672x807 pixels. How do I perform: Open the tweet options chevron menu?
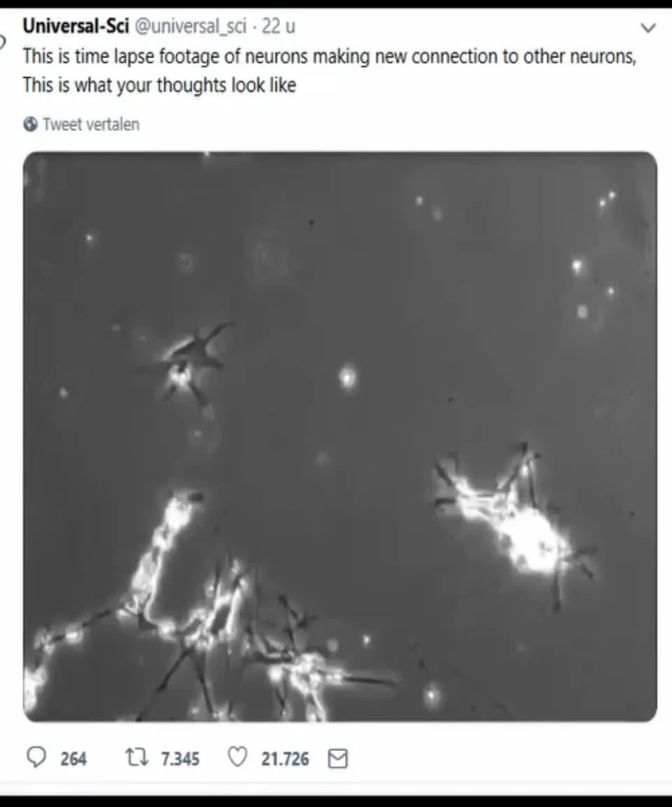(648, 27)
